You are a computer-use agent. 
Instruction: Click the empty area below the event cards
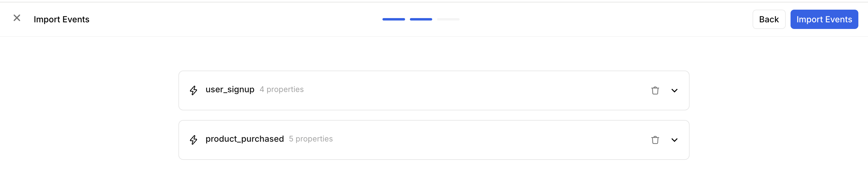coord(433,177)
